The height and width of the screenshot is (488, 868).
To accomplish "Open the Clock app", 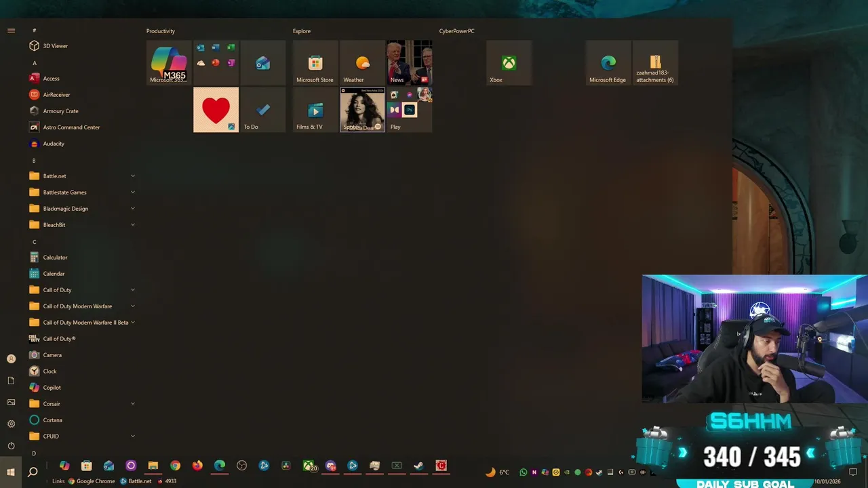I will (83, 371).
